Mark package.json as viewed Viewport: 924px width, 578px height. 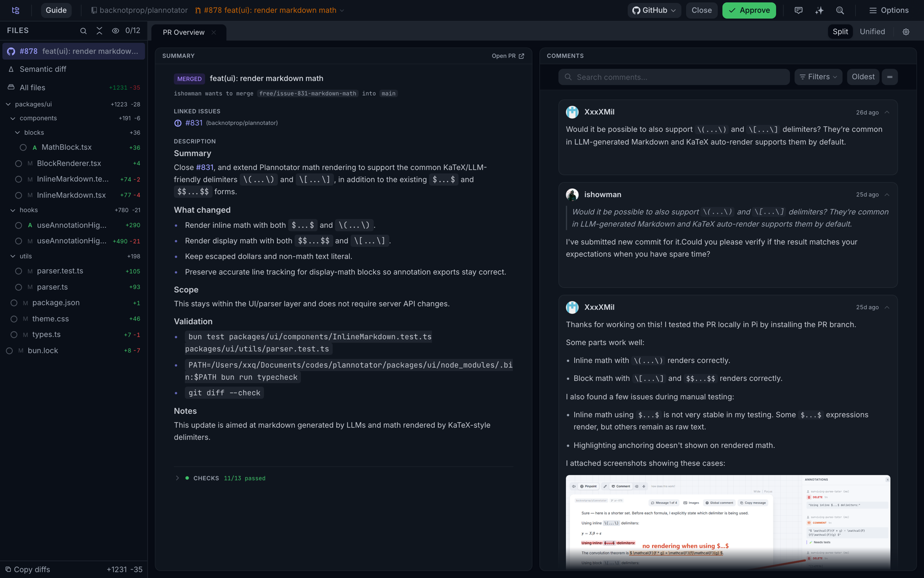[14, 303]
